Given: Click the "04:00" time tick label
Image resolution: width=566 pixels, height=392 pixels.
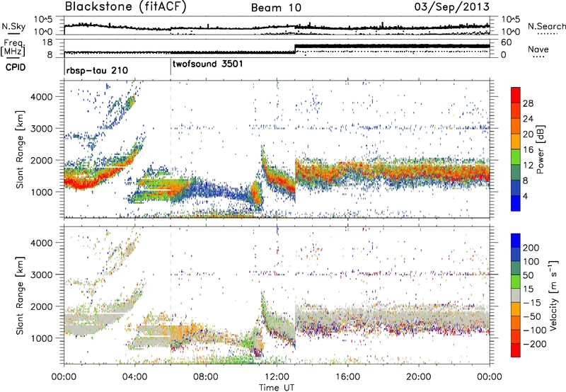Looking at the screenshot, I should point(134,377).
